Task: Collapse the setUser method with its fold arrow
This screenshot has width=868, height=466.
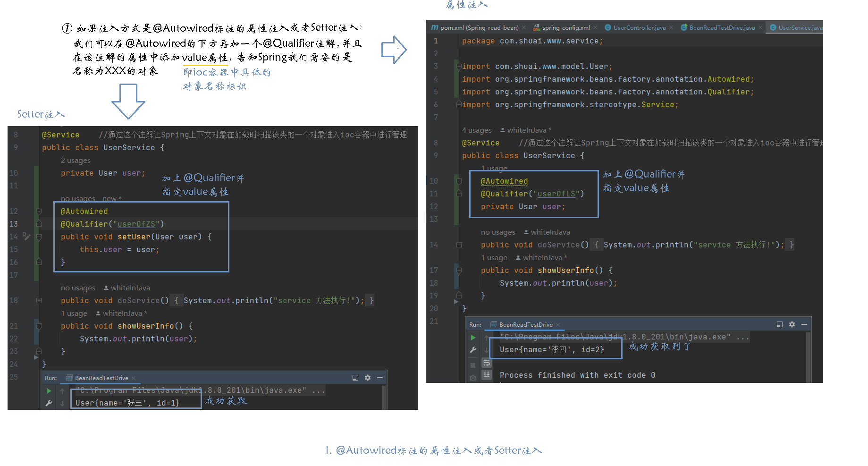Action: click(x=39, y=237)
